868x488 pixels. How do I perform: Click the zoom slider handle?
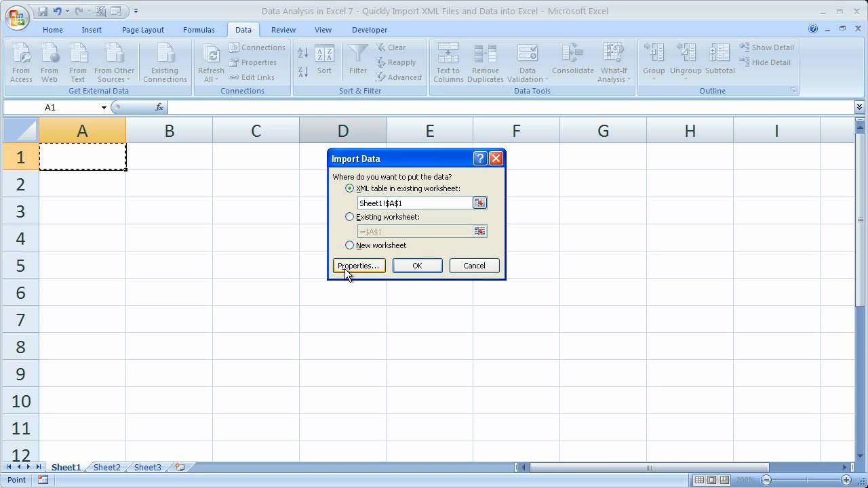point(807,480)
